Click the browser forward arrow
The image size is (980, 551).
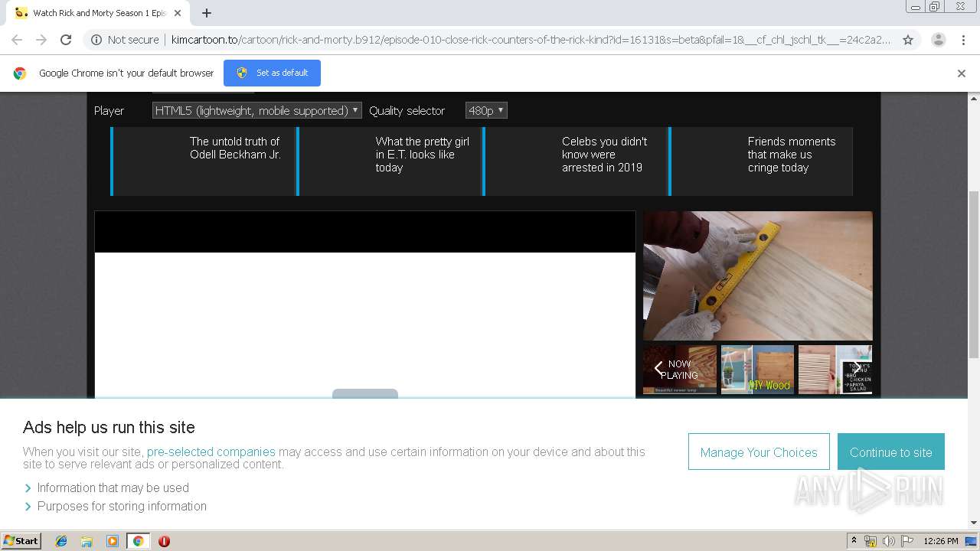coord(41,40)
